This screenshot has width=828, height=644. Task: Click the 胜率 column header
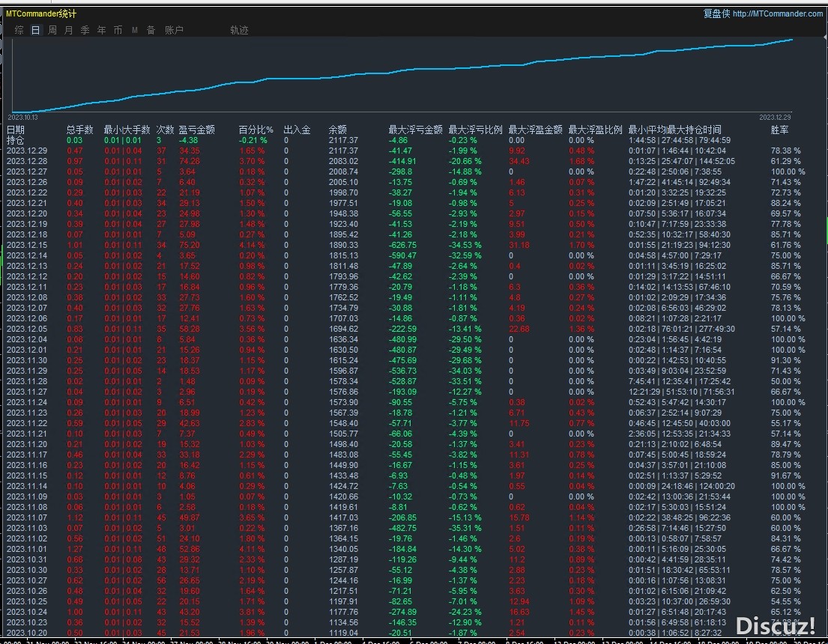(779, 130)
